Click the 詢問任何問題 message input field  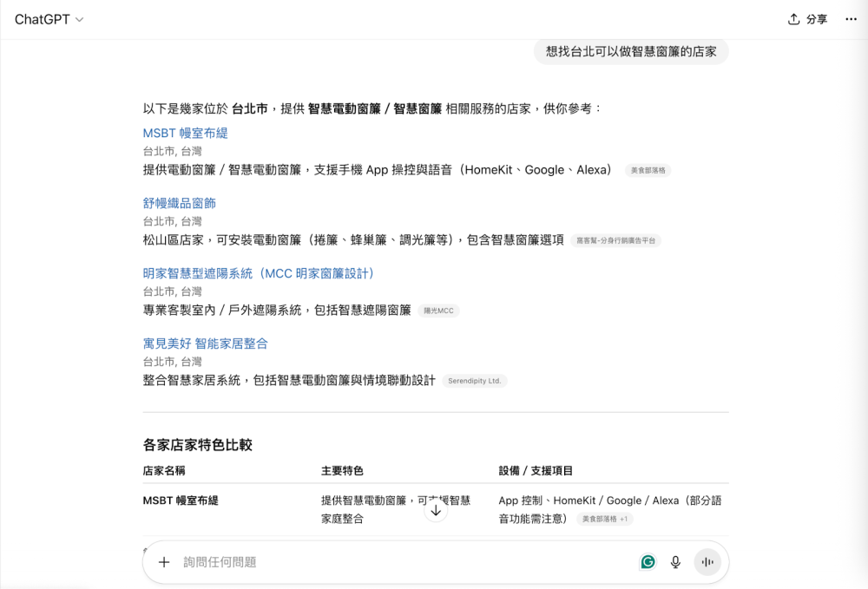point(391,562)
